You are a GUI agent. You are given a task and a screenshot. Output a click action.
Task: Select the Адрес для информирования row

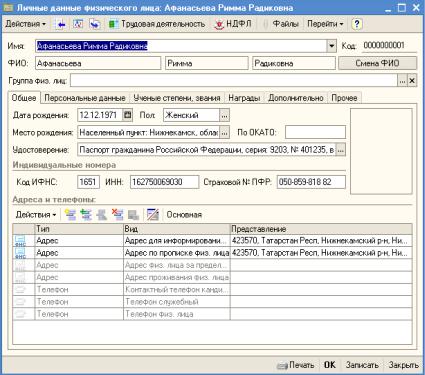(x=212, y=241)
